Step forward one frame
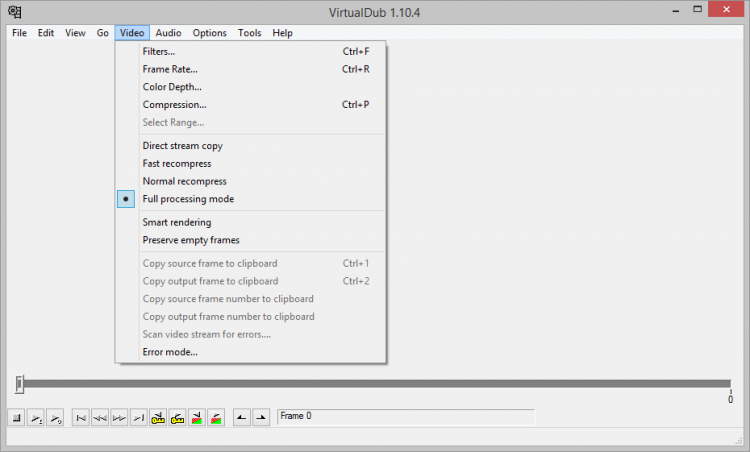Viewport: 750px width, 452px height. coord(119,418)
